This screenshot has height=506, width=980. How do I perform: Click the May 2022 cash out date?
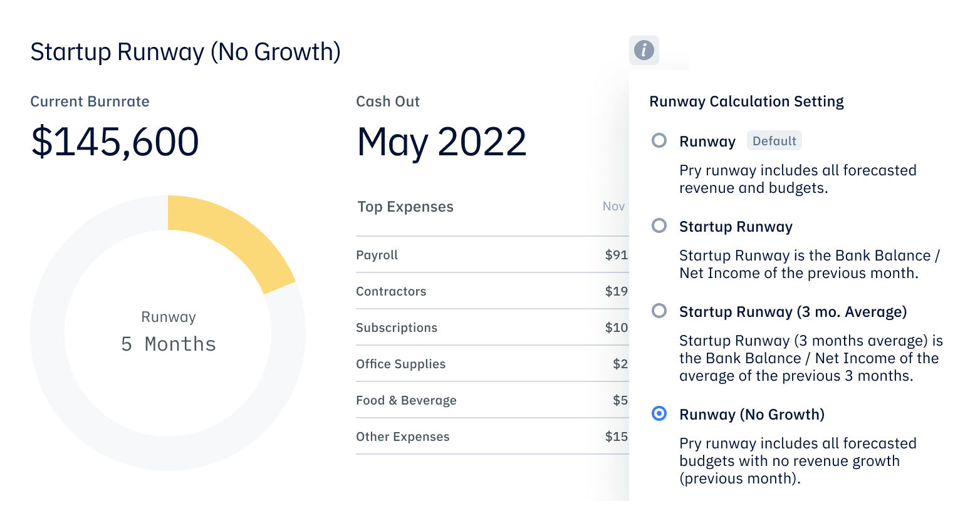(x=442, y=142)
